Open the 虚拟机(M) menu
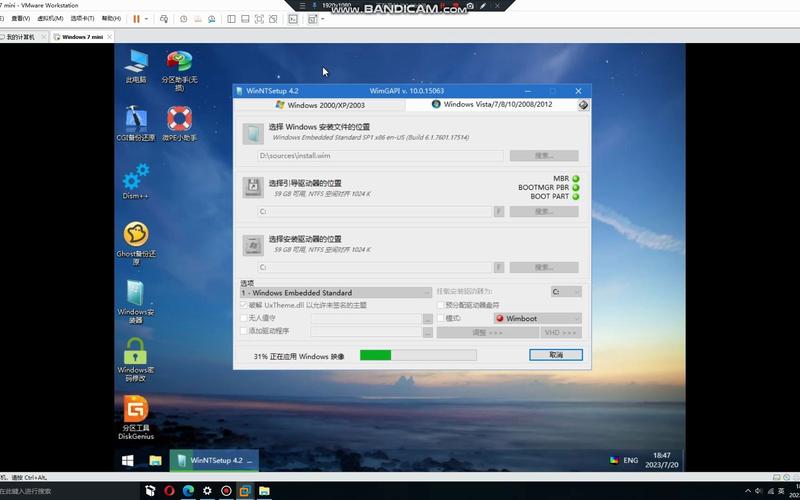 (50, 18)
